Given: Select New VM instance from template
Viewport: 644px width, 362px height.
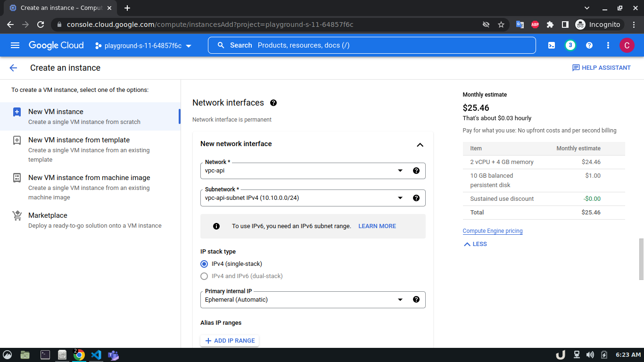Looking at the screenshot, I should pos(90,149).
